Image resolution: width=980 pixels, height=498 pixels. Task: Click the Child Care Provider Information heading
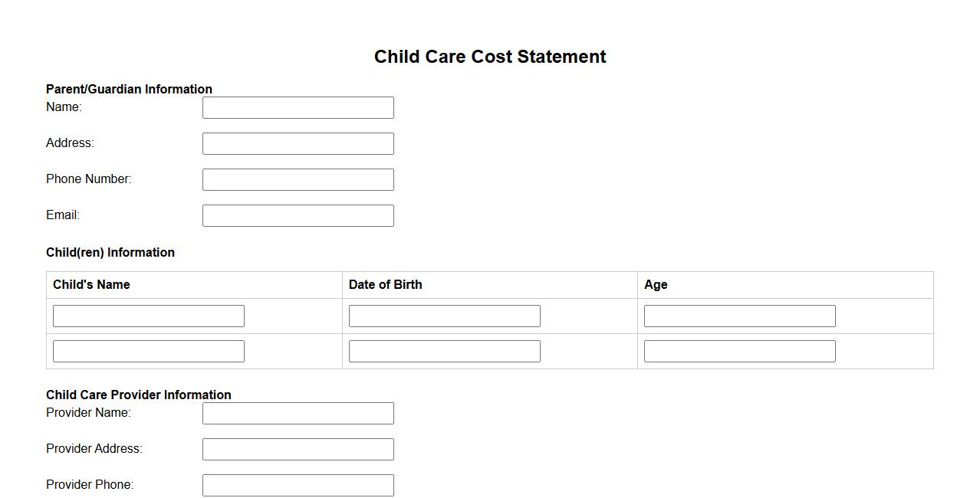(x=139, y=395)
